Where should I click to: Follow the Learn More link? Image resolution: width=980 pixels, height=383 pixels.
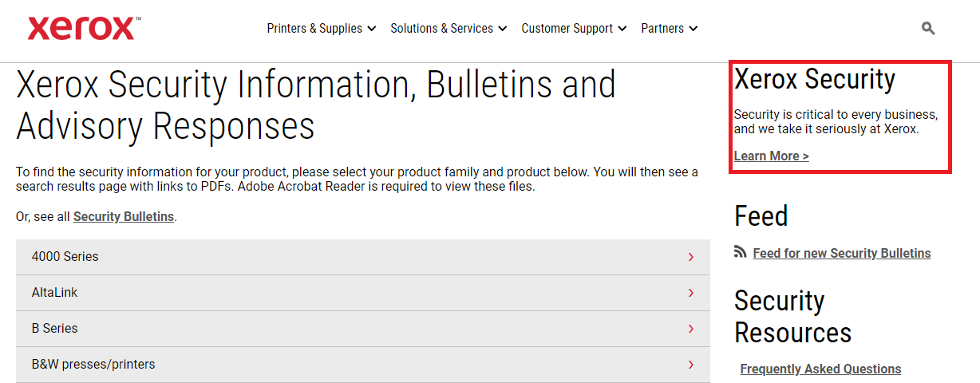click(x=772, y=156)
